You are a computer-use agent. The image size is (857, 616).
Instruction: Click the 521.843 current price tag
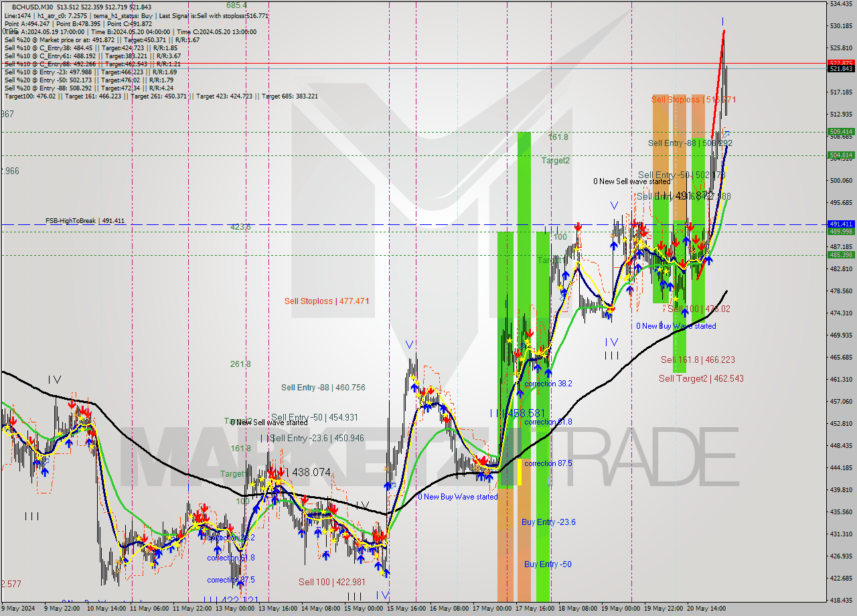coord(841,68)
